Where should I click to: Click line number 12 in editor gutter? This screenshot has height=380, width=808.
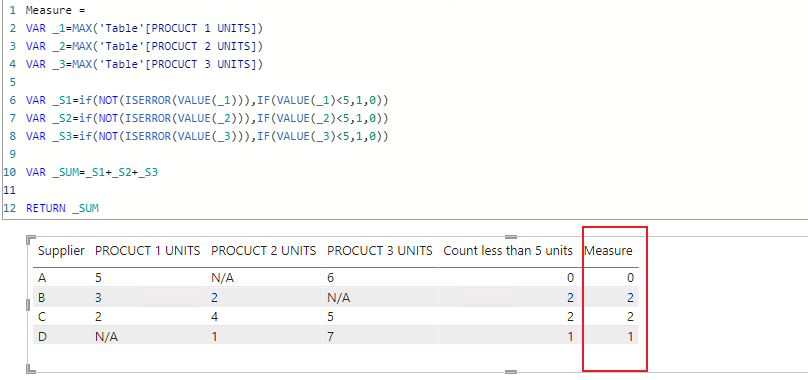9,208
